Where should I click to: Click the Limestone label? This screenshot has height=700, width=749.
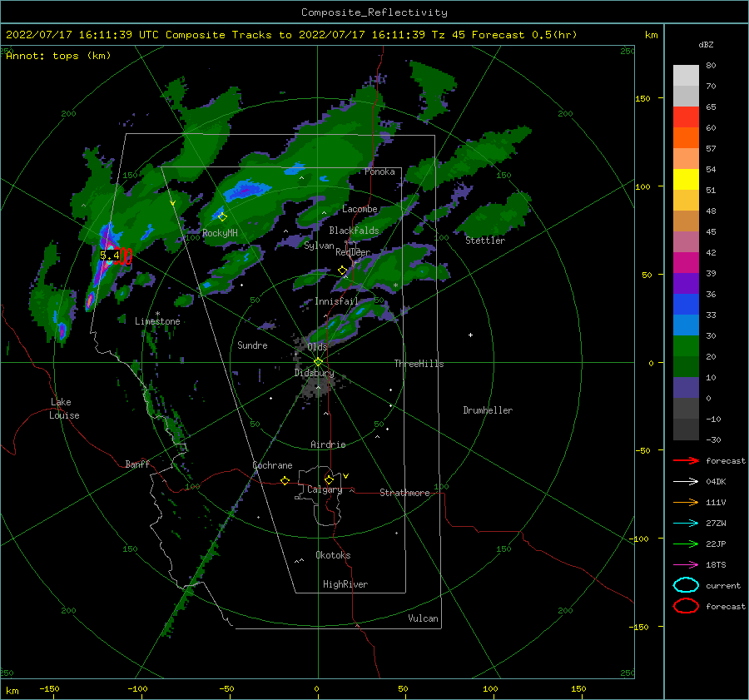tap(157, 321)
